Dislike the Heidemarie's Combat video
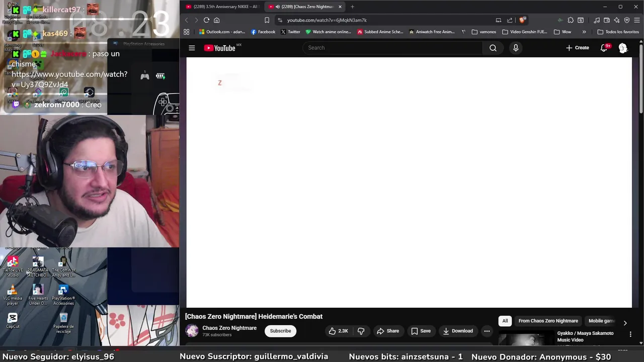Image resolution: width=644 pixels, height=362 pixels. (x=361, y=331)
